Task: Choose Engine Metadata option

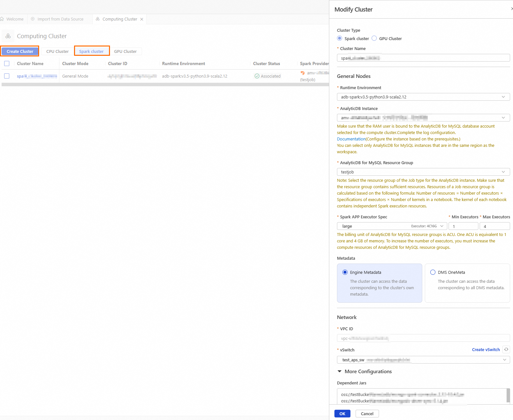Action: point(345,272)
